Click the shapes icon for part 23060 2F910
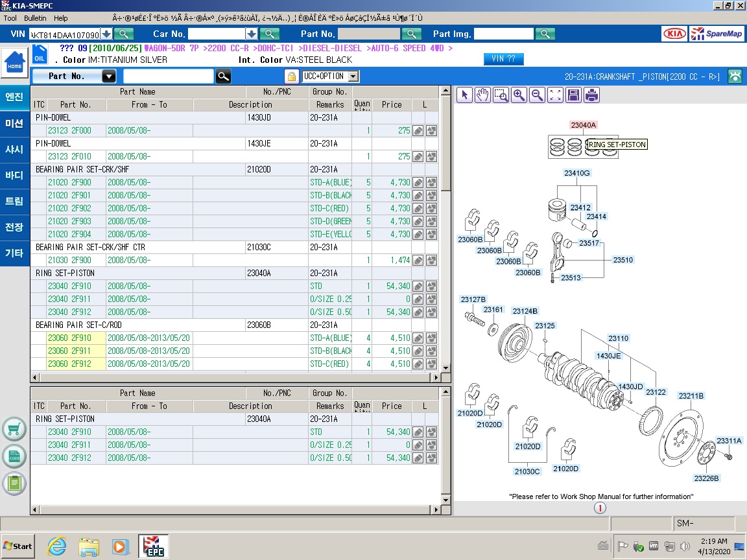The width and height of the screenshot is (747, 560). click(432, 338)
